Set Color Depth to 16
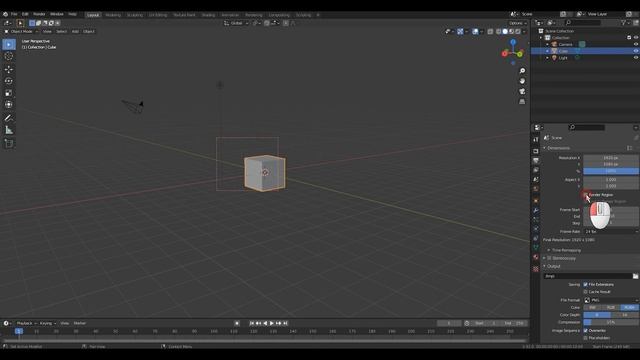 (625, 315)
